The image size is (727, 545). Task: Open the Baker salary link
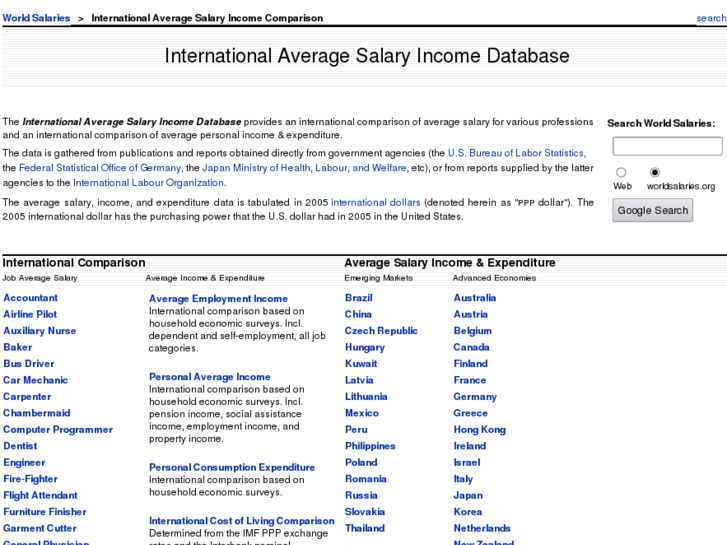pyautogui.click(x=18, y=347)
